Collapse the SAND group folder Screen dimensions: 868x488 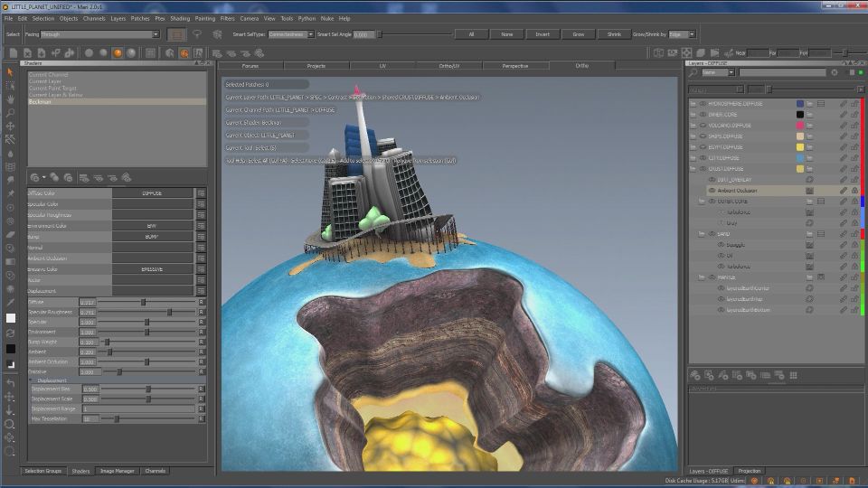(x=702, y=233)
